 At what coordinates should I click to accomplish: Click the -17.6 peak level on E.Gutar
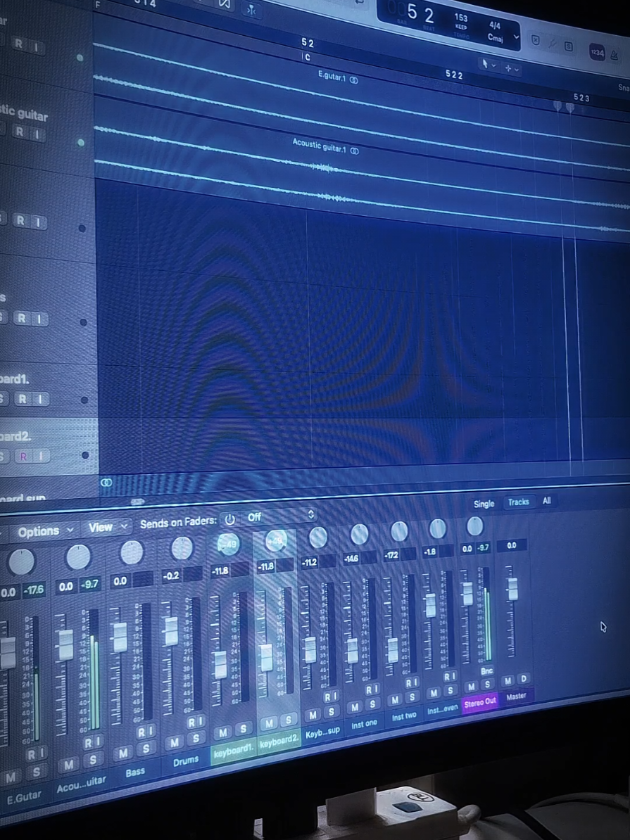point(34,590)
